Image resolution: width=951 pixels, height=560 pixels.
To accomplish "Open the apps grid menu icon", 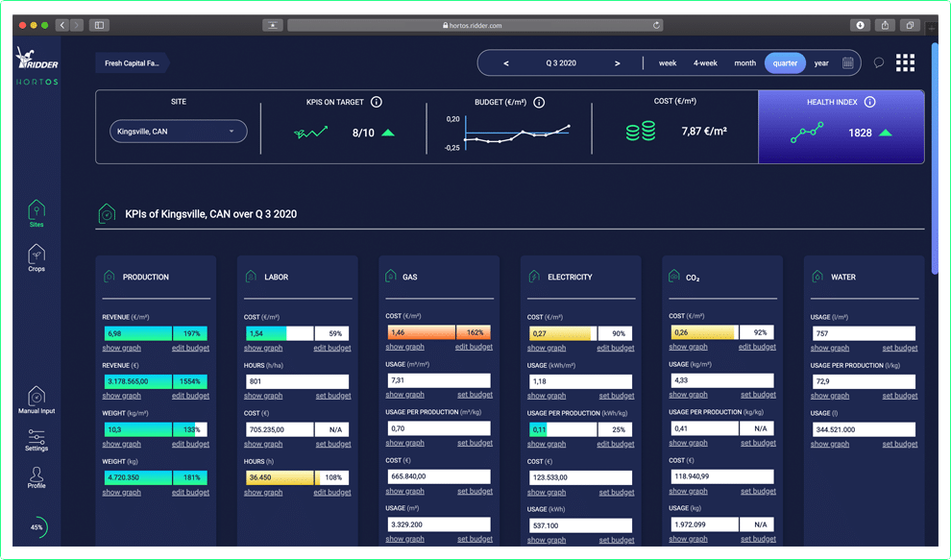I will 905,63.
